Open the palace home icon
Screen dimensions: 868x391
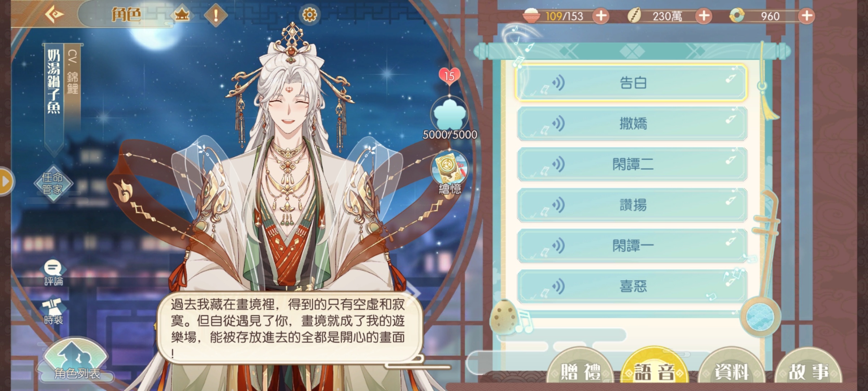(x=182, y=15)
